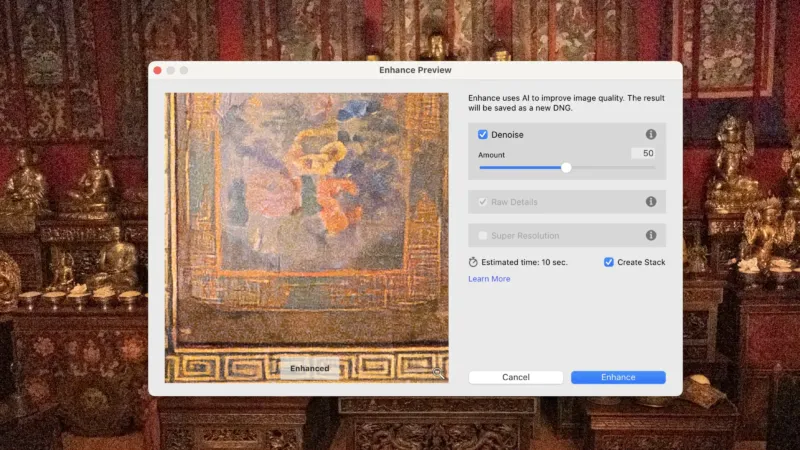Click the Enhanced label on preview
This screenshot has width=800, height=450.
click(310, 368)
